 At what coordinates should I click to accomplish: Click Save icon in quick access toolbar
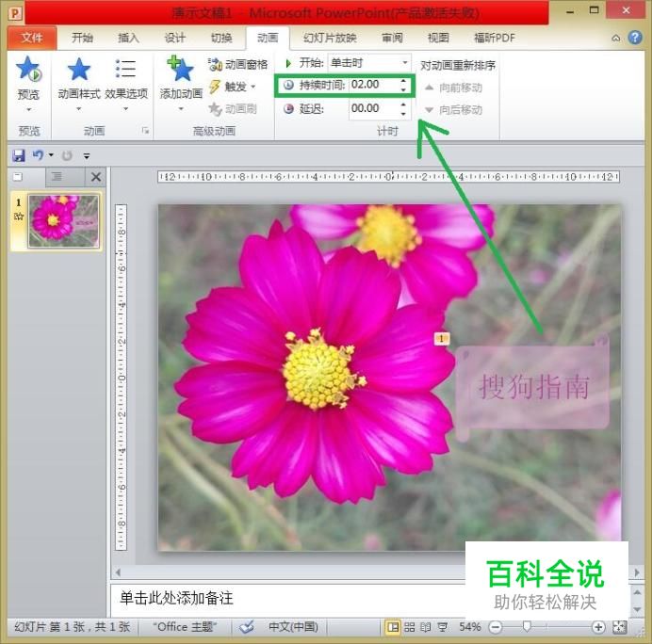pyautogui.click(x=18, y=155)
